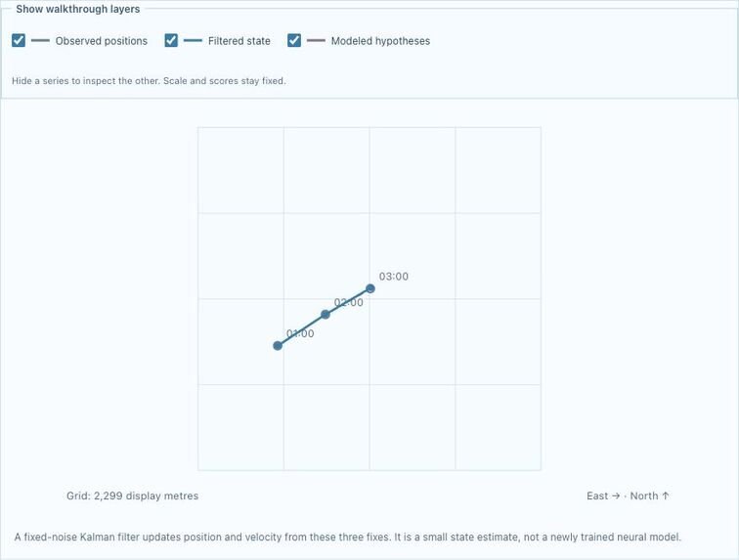The width and height of the screenshot is (739, 560).
Task: Click the 02:00 time label on track
Action: click(348, 302)
